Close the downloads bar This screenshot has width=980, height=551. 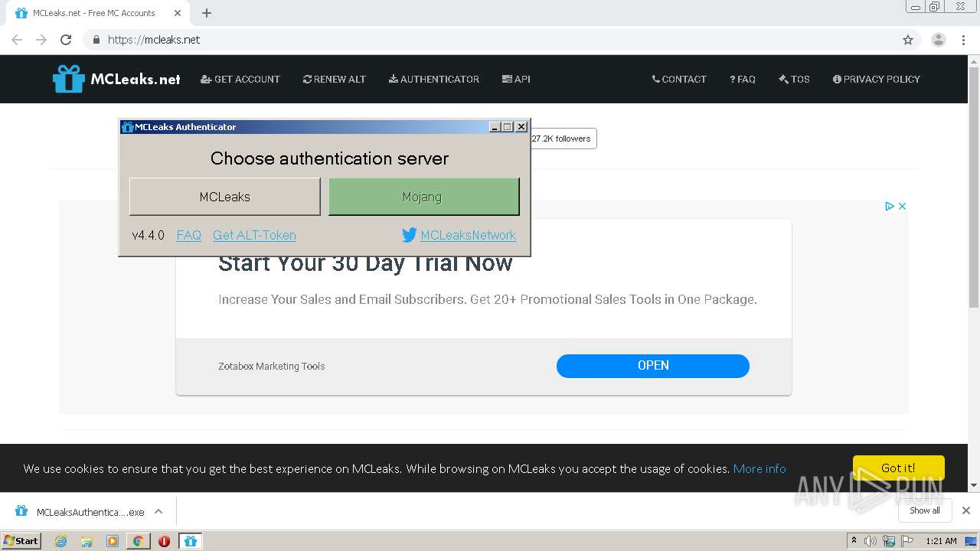tap(966, 510)
